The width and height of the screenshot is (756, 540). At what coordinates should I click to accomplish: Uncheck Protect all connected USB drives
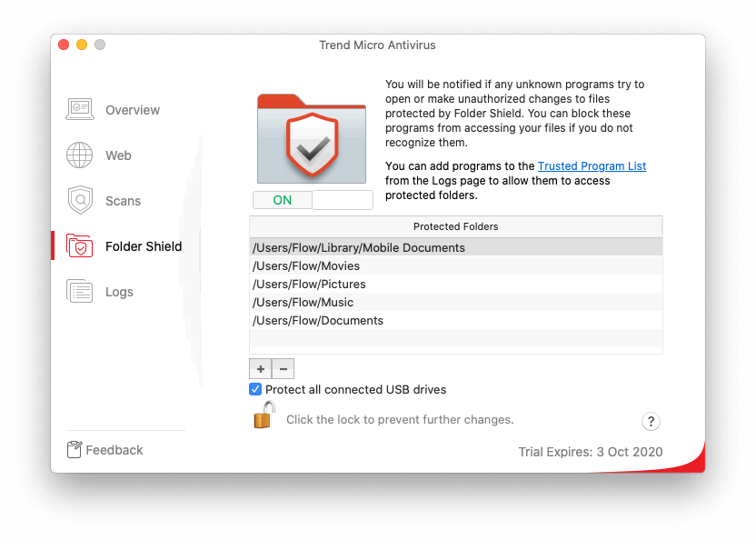pos(255,389)
